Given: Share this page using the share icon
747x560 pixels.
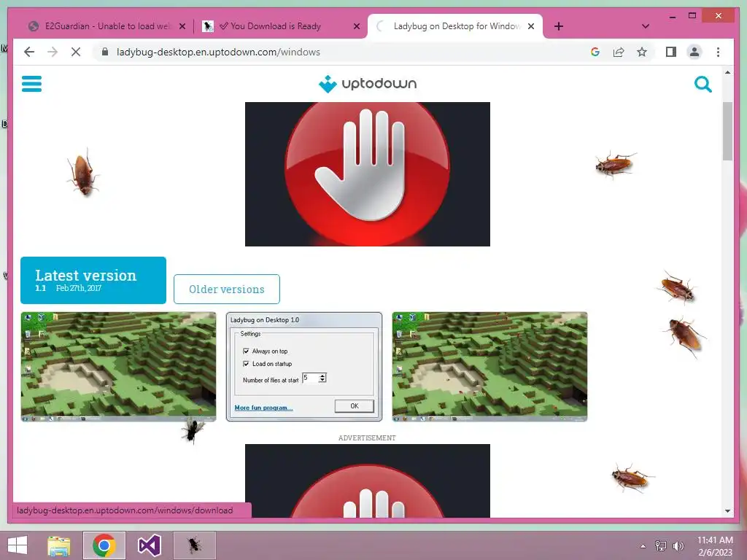Looking at the screenshot, I should coord(619,52).
